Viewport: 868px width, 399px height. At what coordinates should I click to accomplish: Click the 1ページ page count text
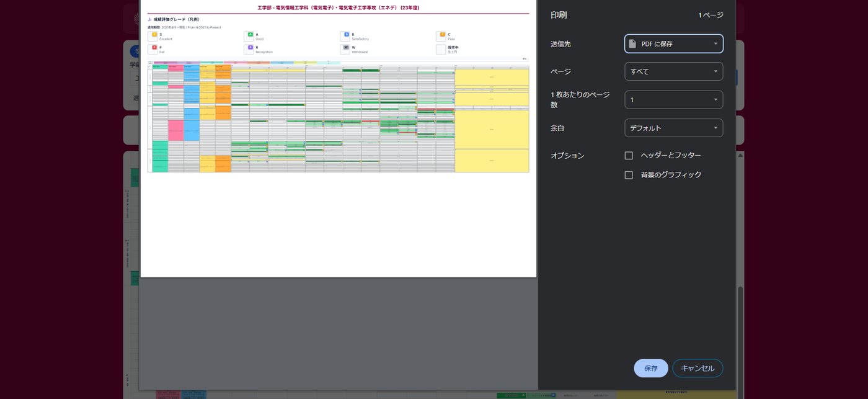(711, 15)
